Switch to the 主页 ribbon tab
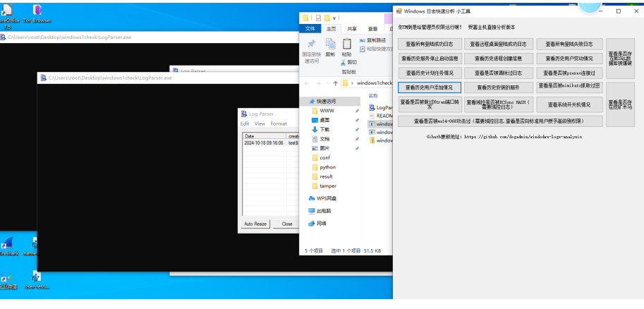Image resolution: width=644 pixels, height=309 pixels. click(x=331, y=29)
